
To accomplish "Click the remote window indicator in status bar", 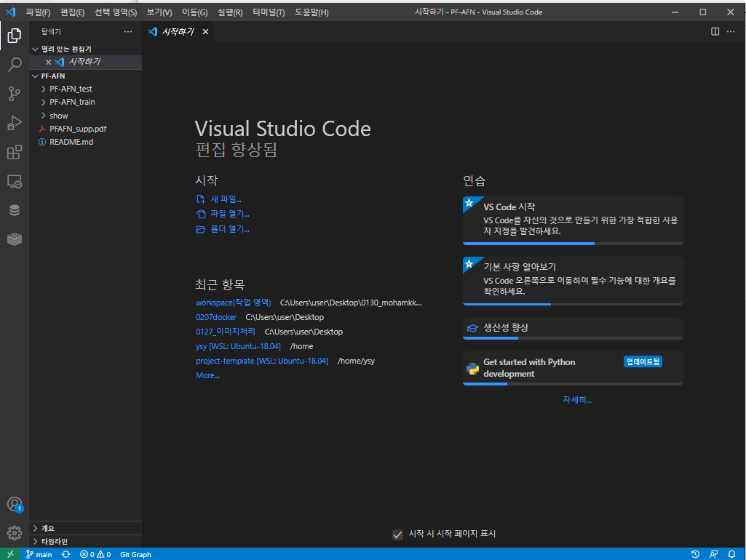I will 10,554.
